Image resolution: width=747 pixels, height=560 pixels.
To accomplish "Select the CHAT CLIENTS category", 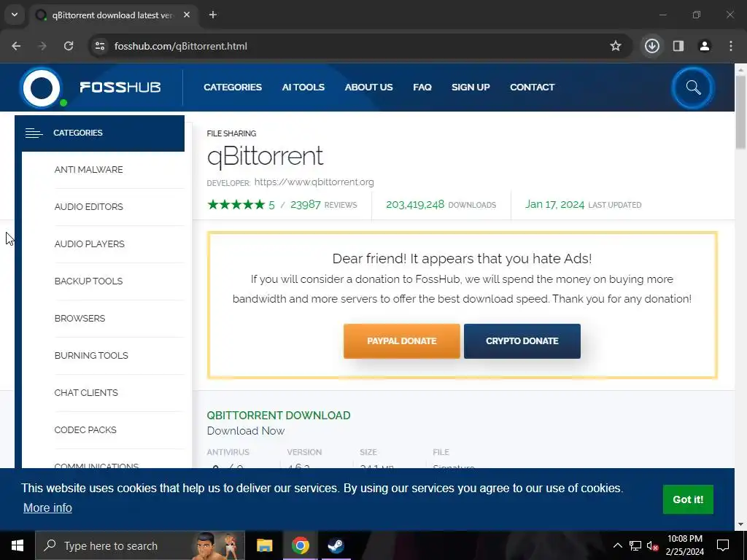I will 86,392.
